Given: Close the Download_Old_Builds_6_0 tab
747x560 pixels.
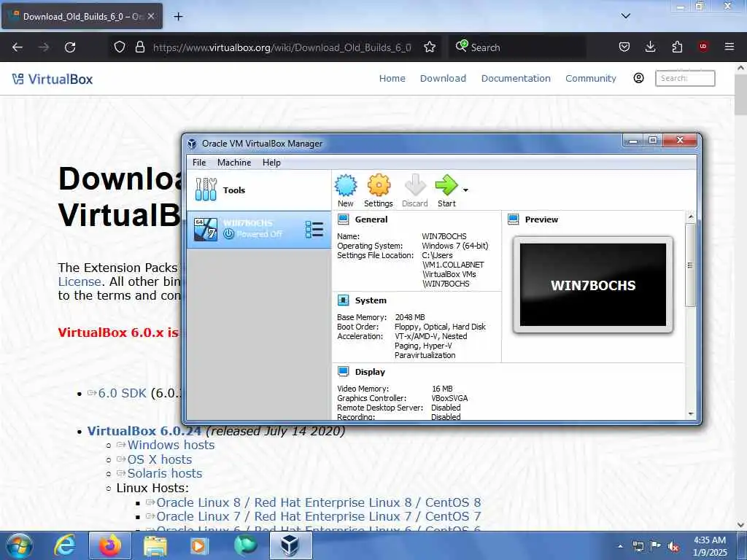Looking at the screenshot, I should tap(151, 16).
